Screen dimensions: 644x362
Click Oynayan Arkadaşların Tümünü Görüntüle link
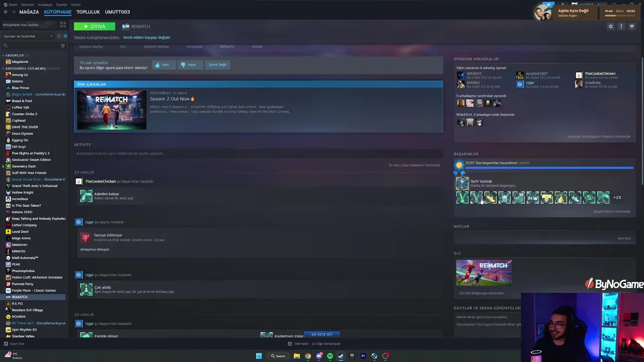tap(599, 137)
